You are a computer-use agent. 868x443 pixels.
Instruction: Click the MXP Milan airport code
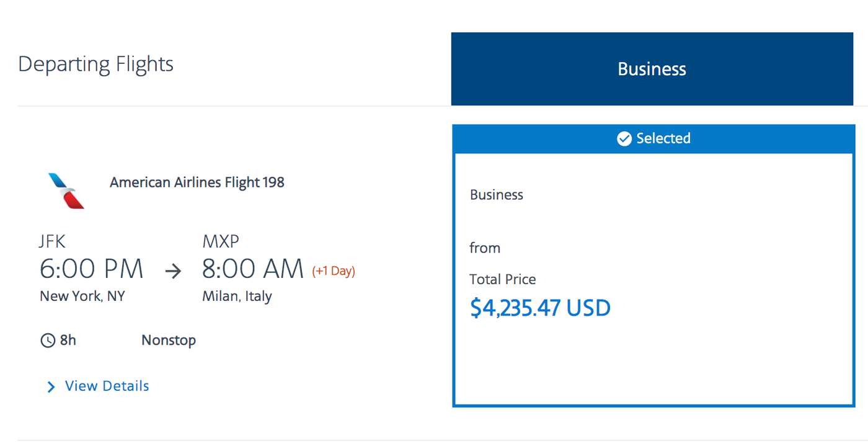coord(220,241)
